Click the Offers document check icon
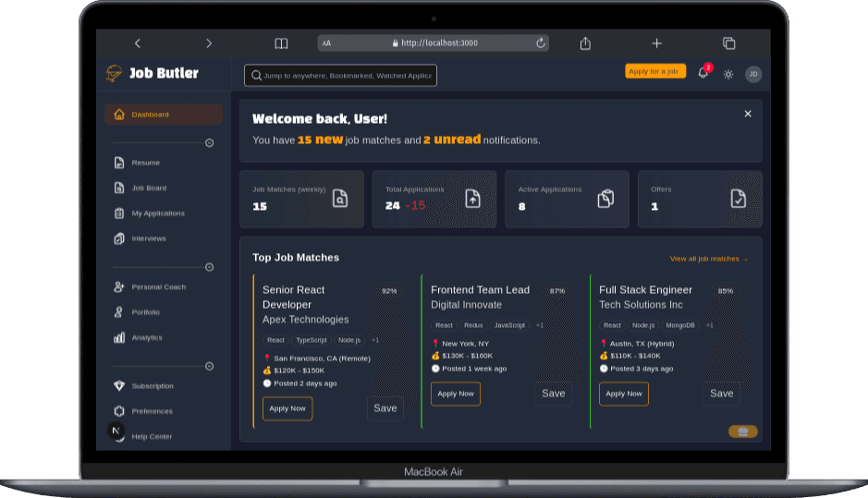 pos(738,198)
